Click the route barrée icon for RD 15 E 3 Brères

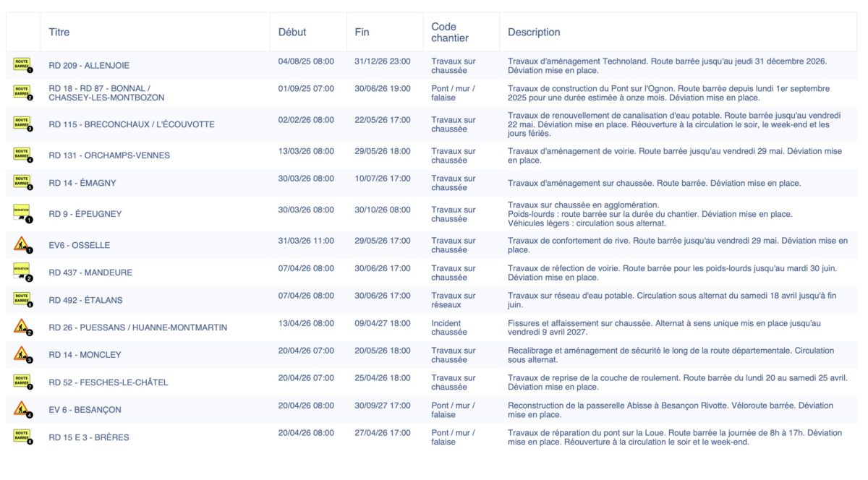tap(22, 437)
